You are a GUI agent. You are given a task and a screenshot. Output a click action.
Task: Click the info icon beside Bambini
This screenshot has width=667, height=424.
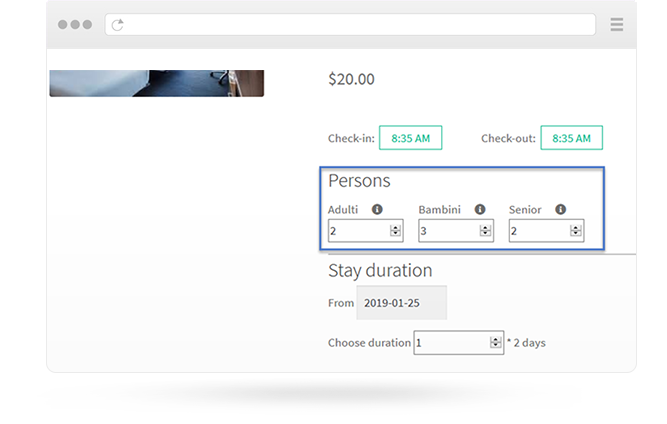click(480, 209)
